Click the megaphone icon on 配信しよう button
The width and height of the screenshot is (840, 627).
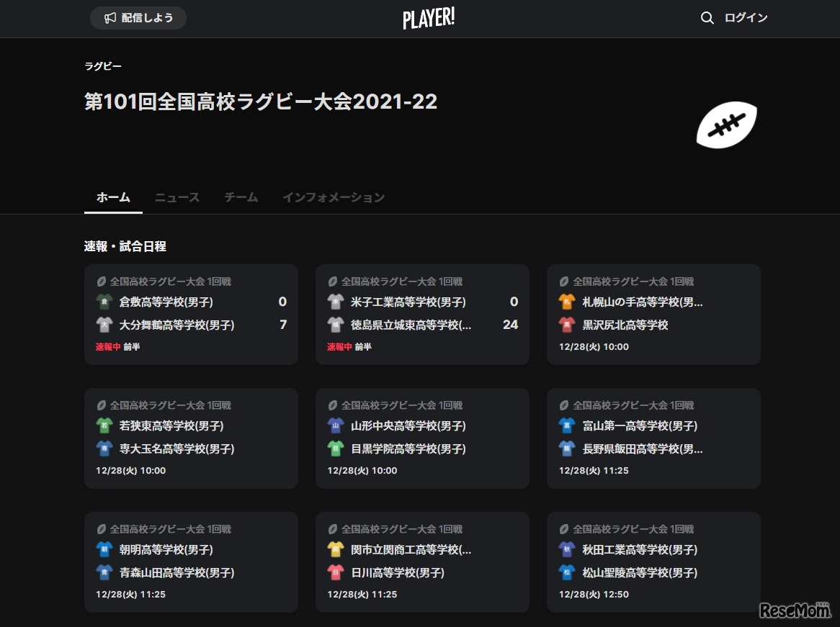point(109,18)
